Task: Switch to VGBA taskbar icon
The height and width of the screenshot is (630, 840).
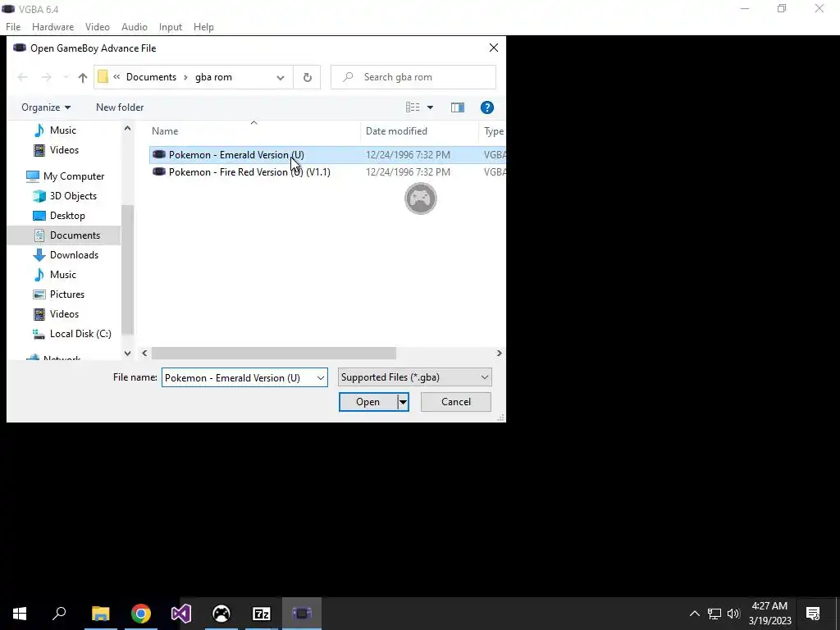Action: pos(302,614)
